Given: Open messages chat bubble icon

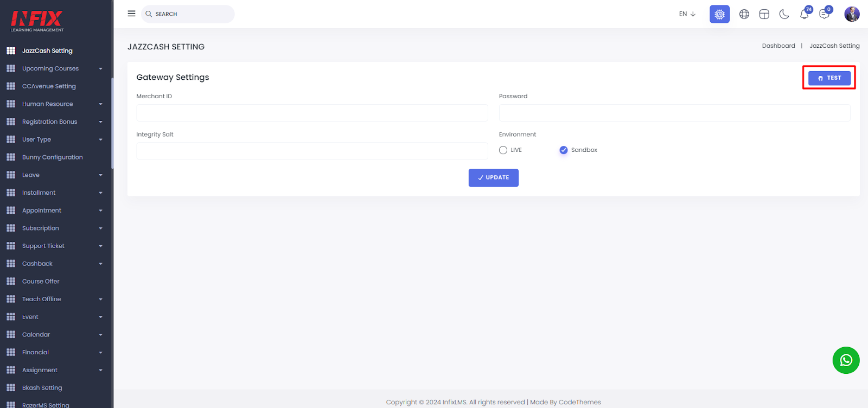Looking at the screenshot, I should click(x=825, y=14).
